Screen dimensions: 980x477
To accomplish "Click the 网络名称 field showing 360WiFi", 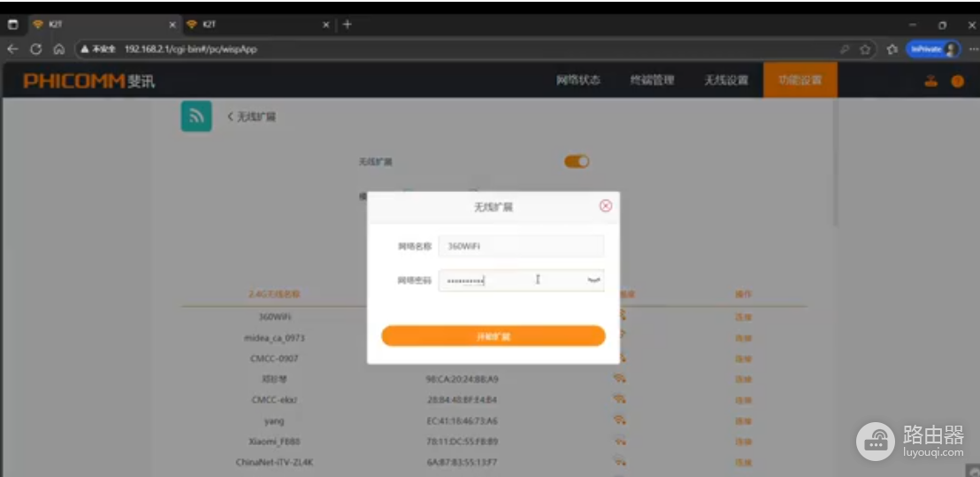I will [x=521, y=246].
